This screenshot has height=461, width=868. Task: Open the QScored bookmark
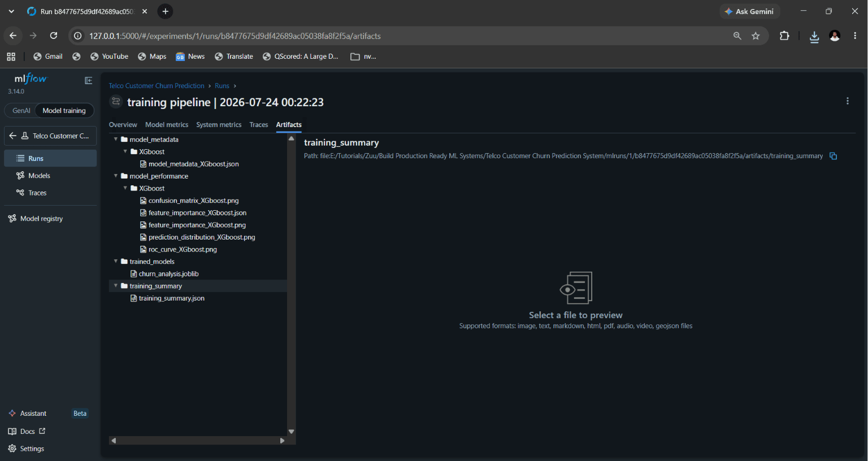(x=301, y=56)
